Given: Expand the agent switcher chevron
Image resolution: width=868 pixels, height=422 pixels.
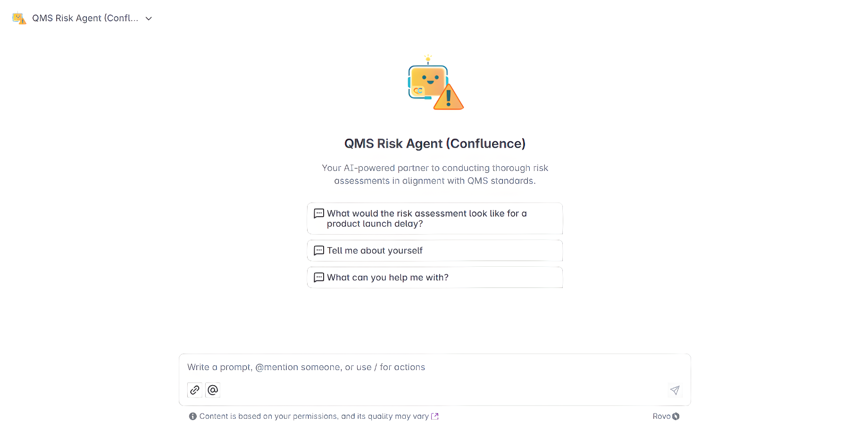Looking at the screenshot, I should coord(149,18).
